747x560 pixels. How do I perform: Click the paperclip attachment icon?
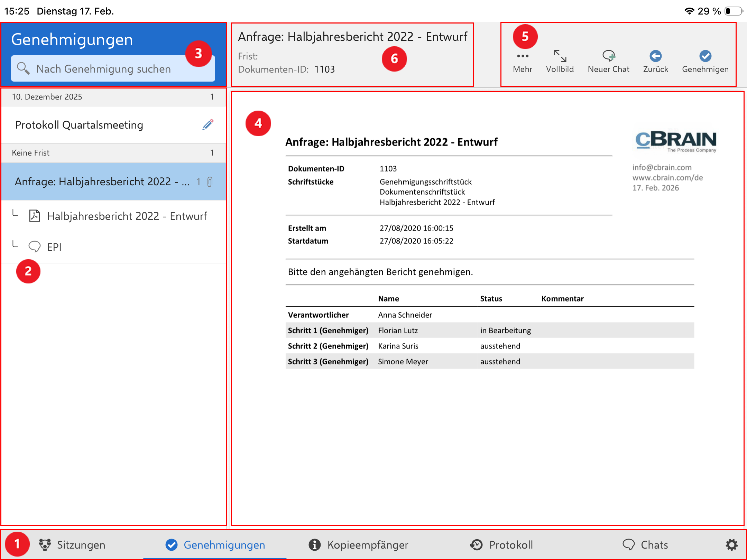tap(210, 182)
